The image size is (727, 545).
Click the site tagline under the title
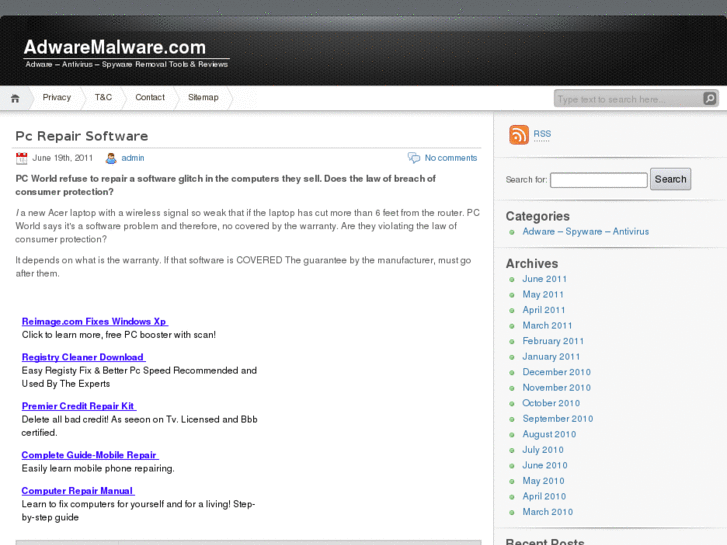pos(127,64)
